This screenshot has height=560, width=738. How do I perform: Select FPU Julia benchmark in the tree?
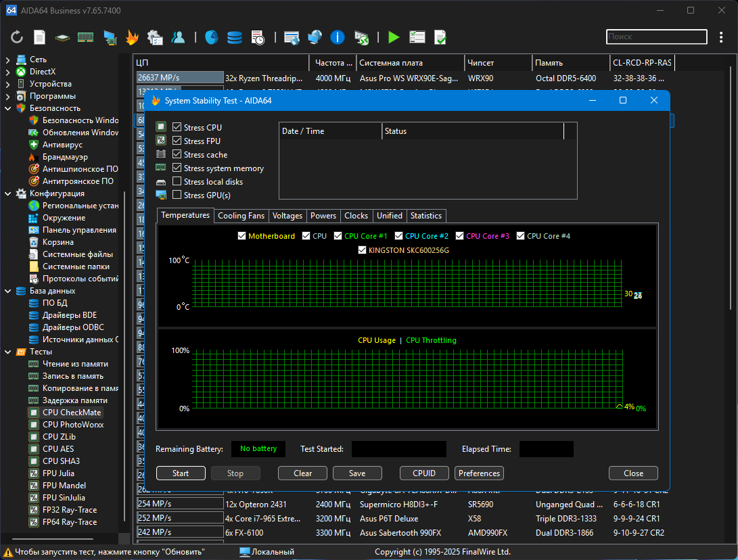coord(58,473)
